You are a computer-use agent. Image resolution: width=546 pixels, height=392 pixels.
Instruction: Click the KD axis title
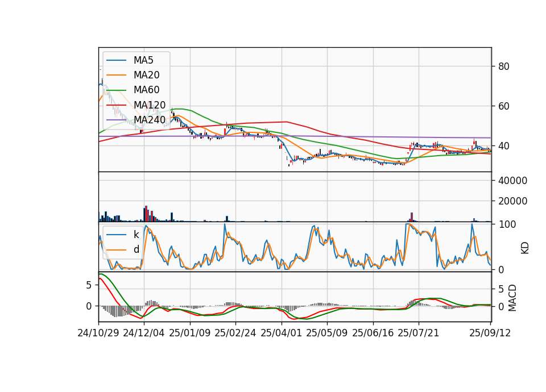click(525, 248)
